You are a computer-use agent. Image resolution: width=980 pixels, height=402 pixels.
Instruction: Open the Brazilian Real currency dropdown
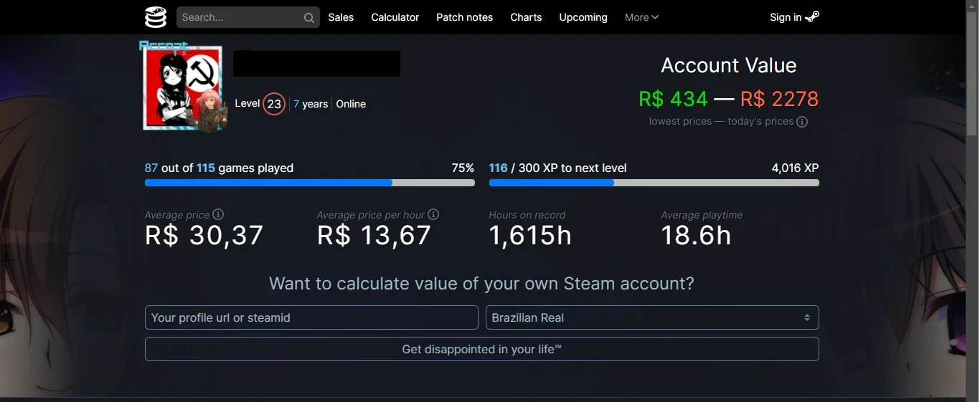652,317
